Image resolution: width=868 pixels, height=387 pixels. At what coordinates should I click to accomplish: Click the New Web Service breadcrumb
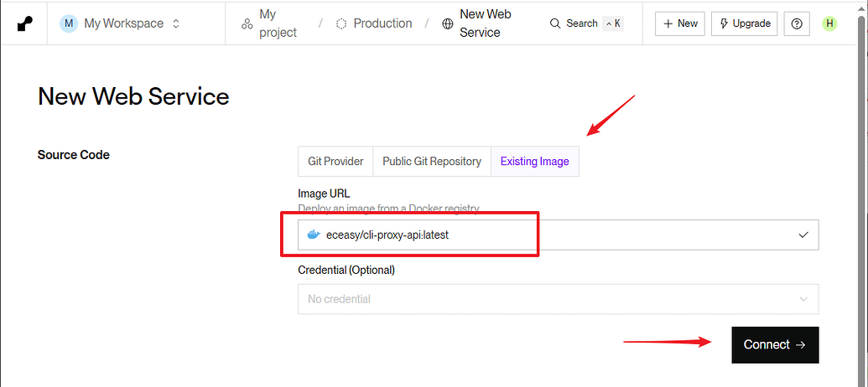pos(486,23)
